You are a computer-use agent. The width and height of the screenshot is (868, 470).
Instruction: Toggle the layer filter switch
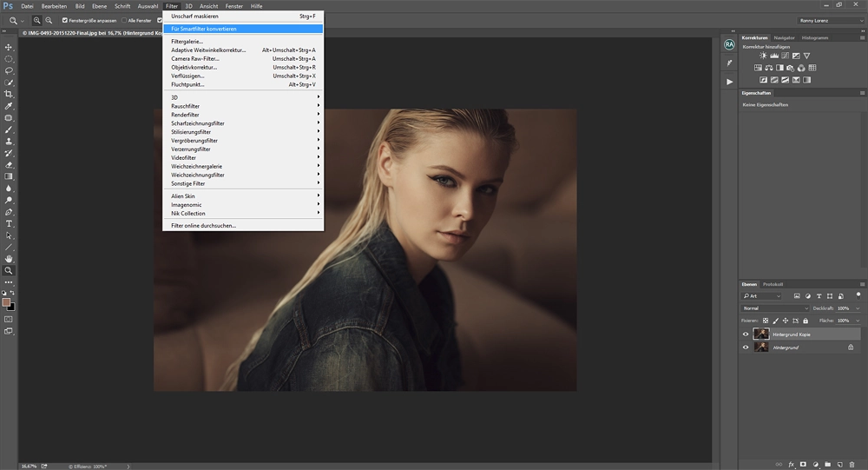coord(858,295)
